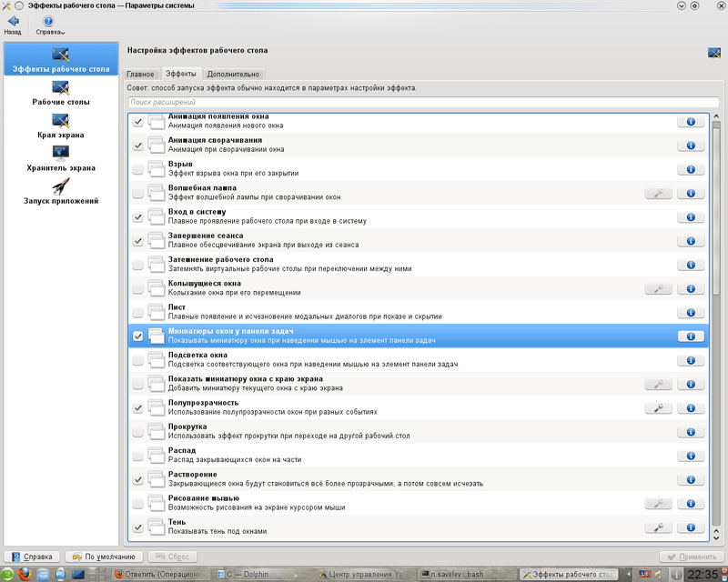Uncheck Миниатюры окон у панели задач
Viewport: 728px width, 582px height.
(x=137, y=336)
